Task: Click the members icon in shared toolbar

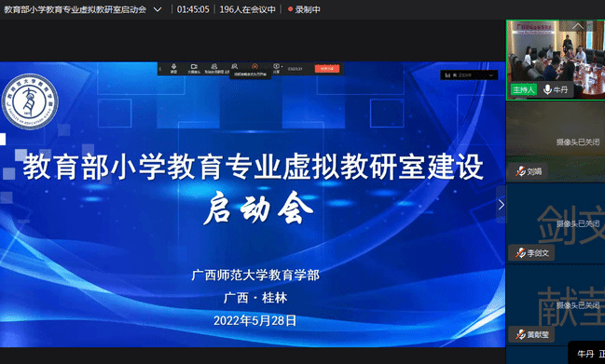Action: point(234,66)
